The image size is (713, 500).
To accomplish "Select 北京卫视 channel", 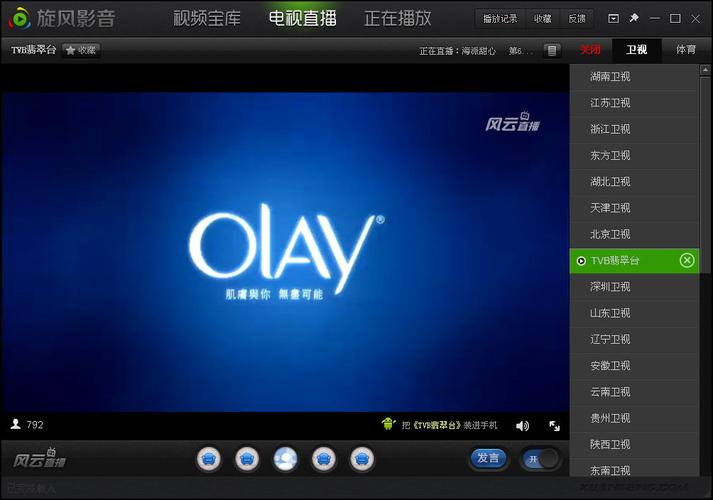I will 634,235.
